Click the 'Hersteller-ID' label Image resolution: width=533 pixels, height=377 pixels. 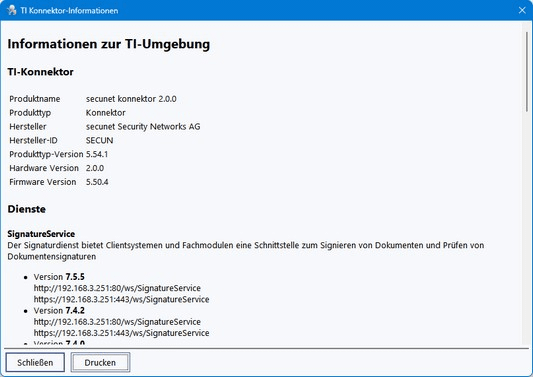[x=33, y=140]
